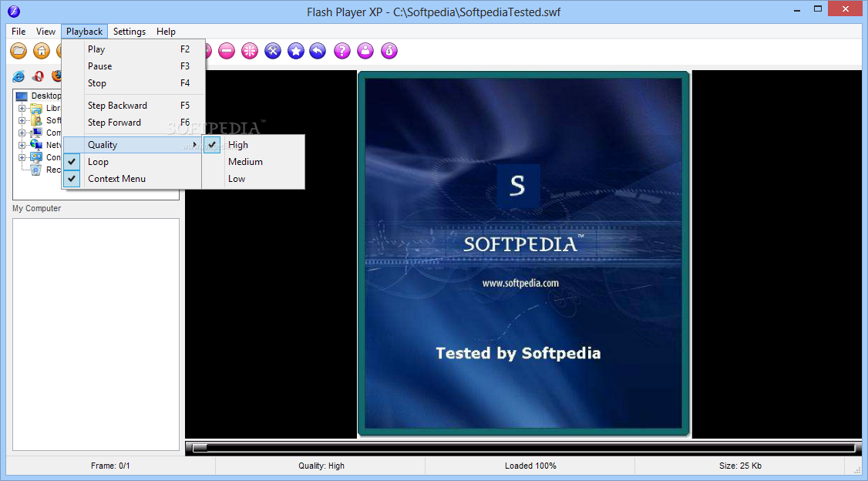Choose Pause from the Playback menu
868x481 pixels.
pyautogui.click(x=133, y=66)
